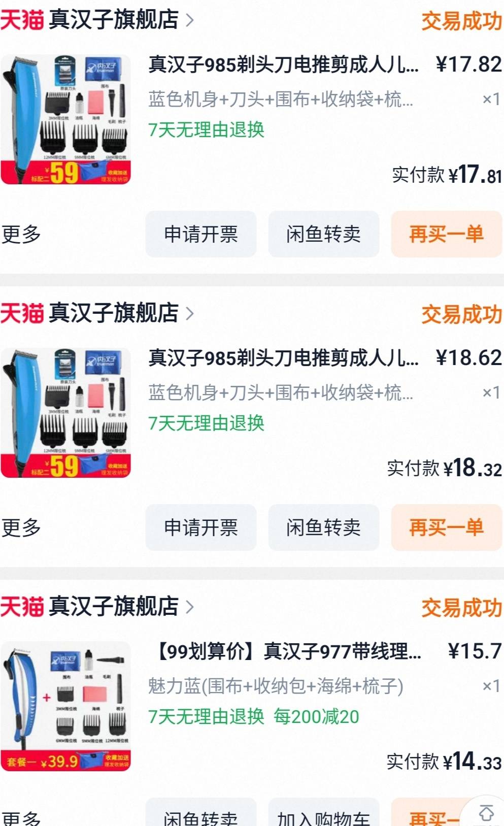Screen dimensions: 504x826
Task: Open 更多 menu for first order
Action: coord(21,234)
